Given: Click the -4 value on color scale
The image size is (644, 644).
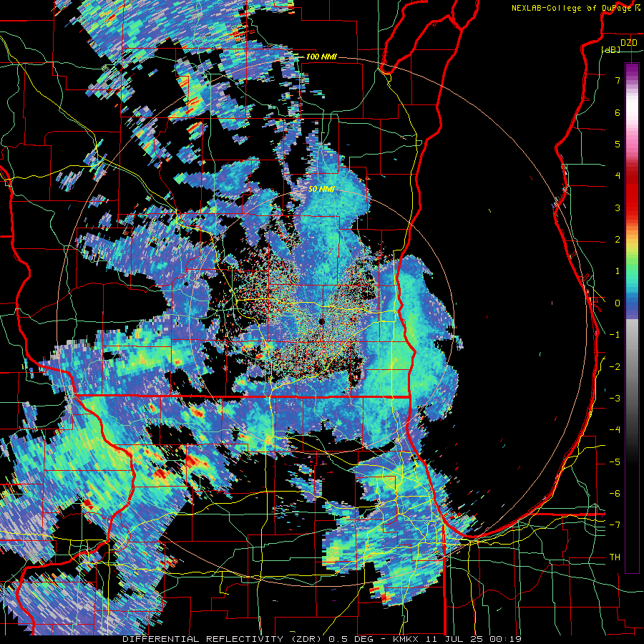Looking at the screenshot, I should (x=615, y=430).
